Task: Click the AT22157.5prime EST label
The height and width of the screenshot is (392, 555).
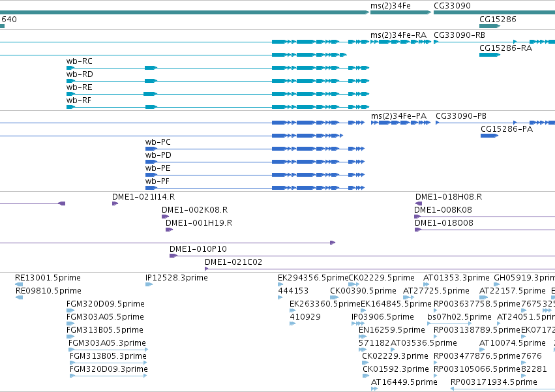Action: (513, 291)
